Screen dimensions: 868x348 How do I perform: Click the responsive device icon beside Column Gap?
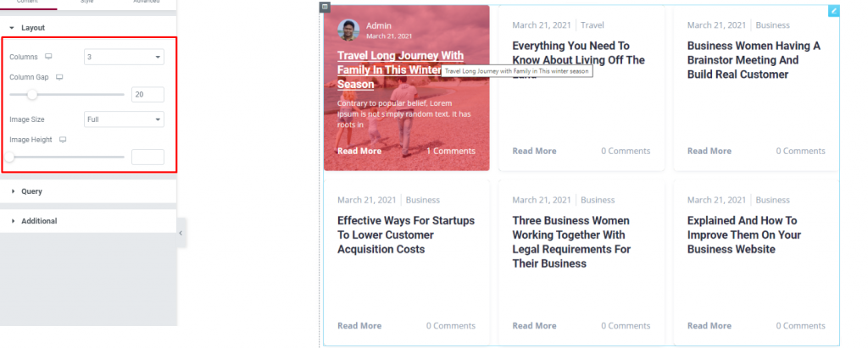point(60,77)
